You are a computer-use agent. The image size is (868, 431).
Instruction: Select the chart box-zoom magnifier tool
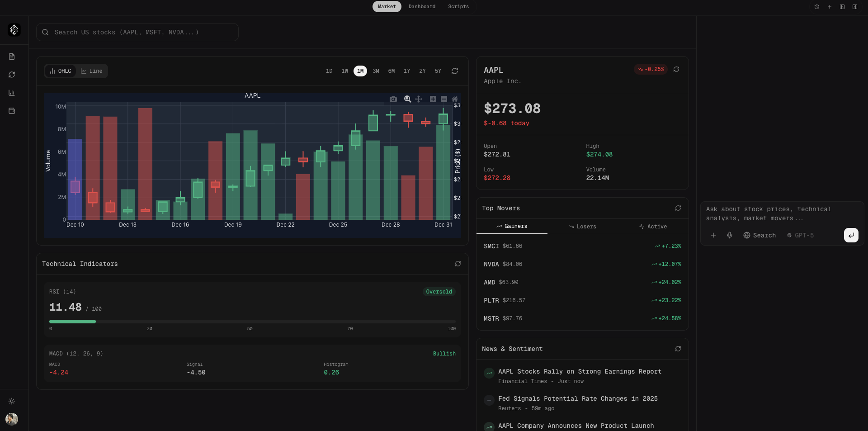pyautogui.click(x=407, y=99)
